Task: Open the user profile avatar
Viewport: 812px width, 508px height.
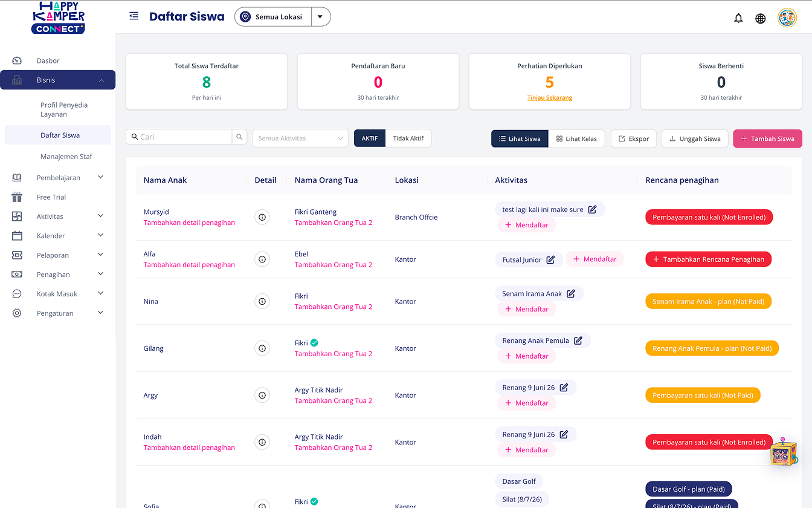Action: tap(787, 18)
